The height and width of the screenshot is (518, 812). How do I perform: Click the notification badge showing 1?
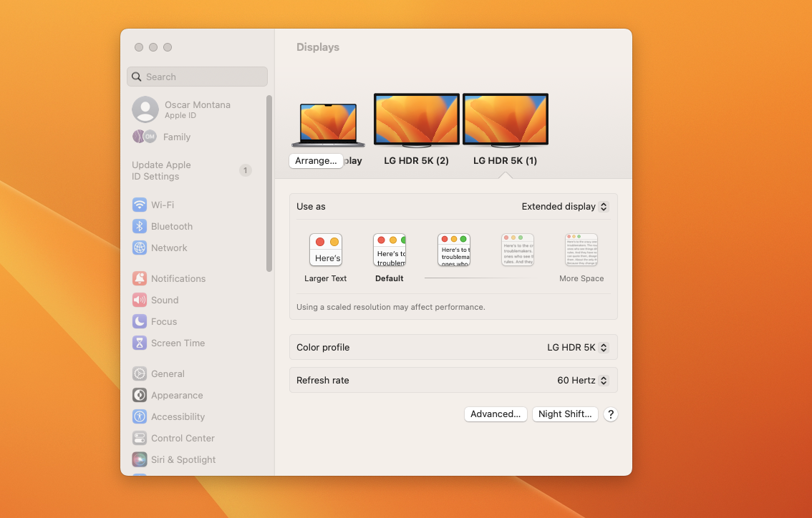pos(246,170)
